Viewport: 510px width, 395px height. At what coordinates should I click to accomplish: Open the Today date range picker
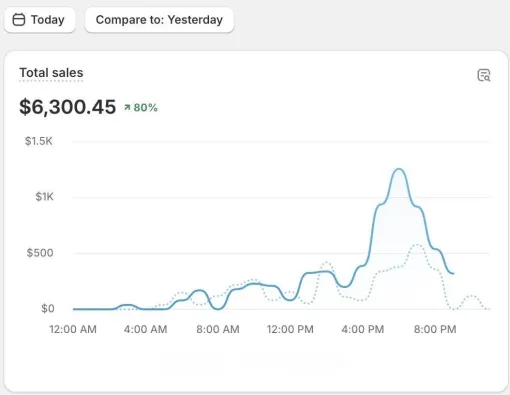pyautogui.click(x=40, y=20)
